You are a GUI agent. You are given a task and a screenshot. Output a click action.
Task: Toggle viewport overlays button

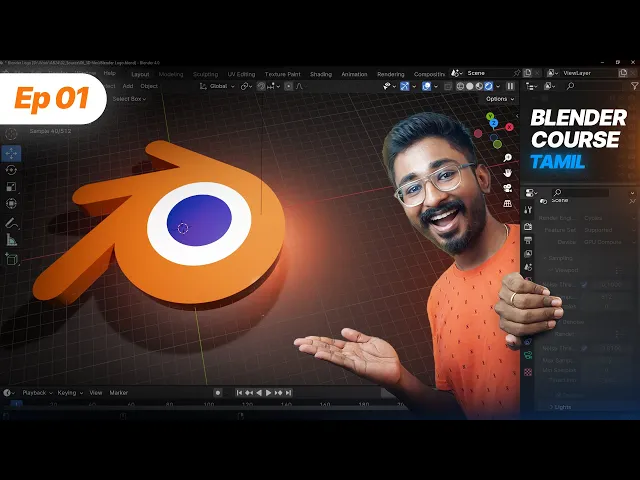427,86
